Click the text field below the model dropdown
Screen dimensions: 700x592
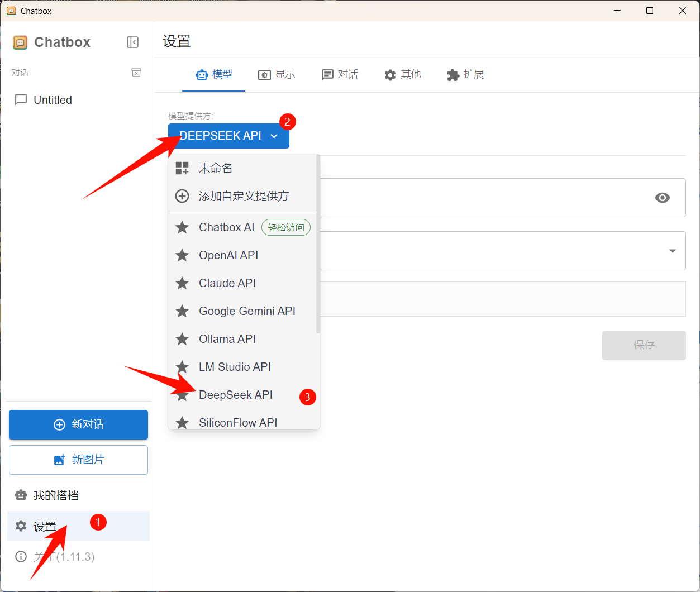503,299
